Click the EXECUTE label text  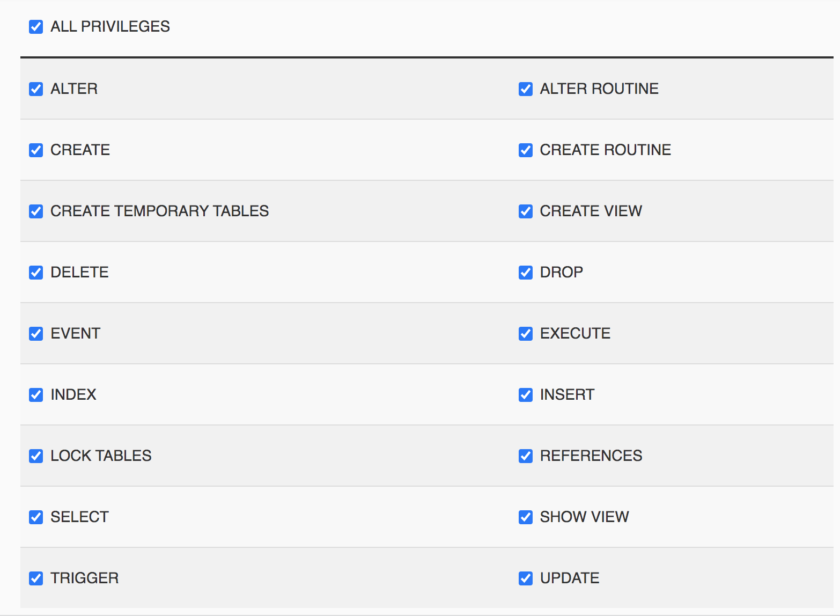[x=575, y=333]
